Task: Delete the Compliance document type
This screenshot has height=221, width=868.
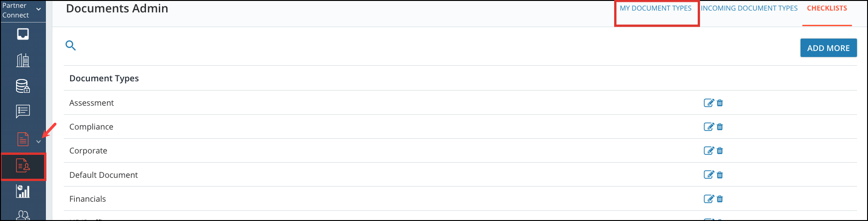Action: 720,127
